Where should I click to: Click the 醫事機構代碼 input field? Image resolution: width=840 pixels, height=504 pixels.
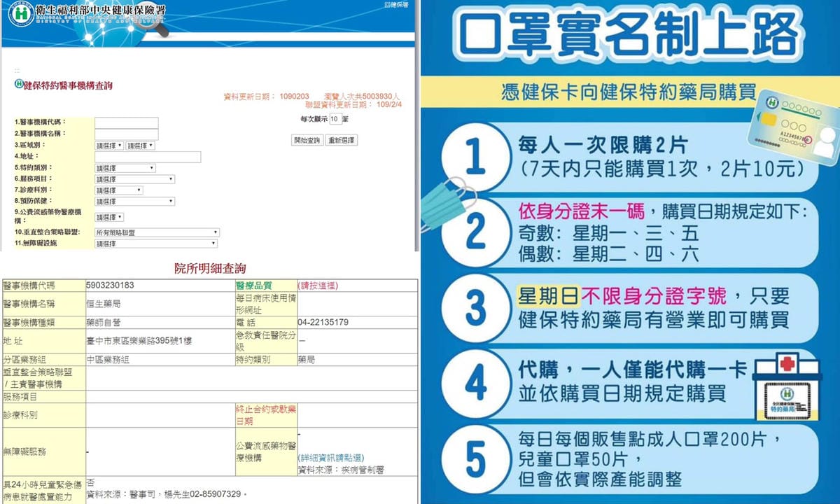[x=127, y=123]
